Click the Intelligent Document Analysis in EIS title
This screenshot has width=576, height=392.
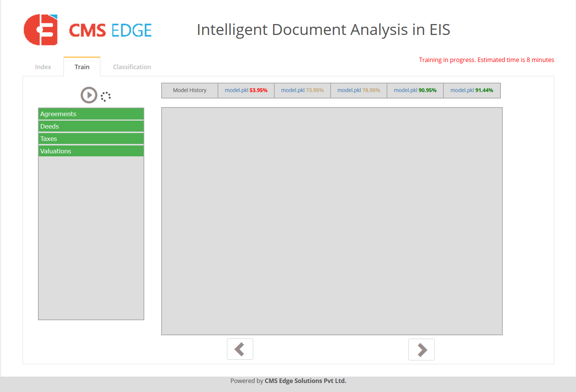pyautogui.click(x=324, y=30)
